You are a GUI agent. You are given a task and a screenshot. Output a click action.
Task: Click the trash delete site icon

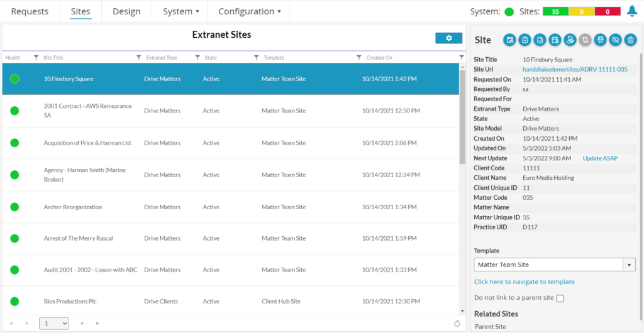pos(630,40)
